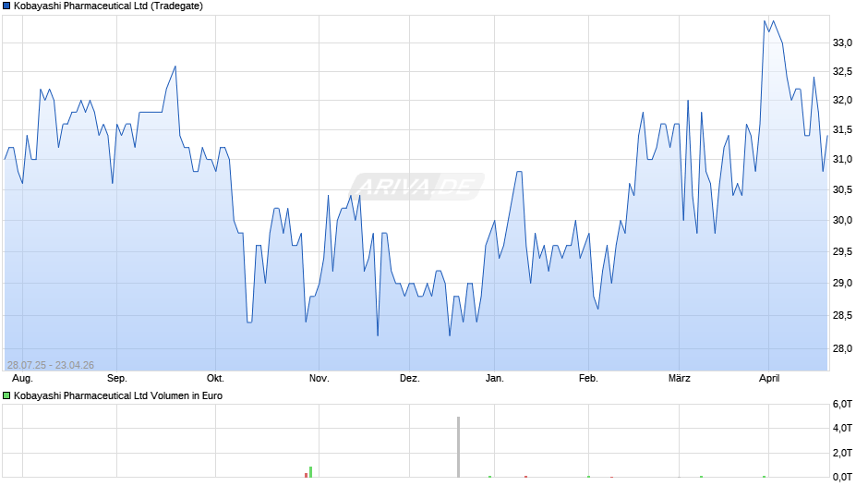This screenshot has width=868, height=486.
Task: Select the title 'Kobayashi Pharmaceutical Ltd (Tradegate)'
Action: (x=109, y=6)
